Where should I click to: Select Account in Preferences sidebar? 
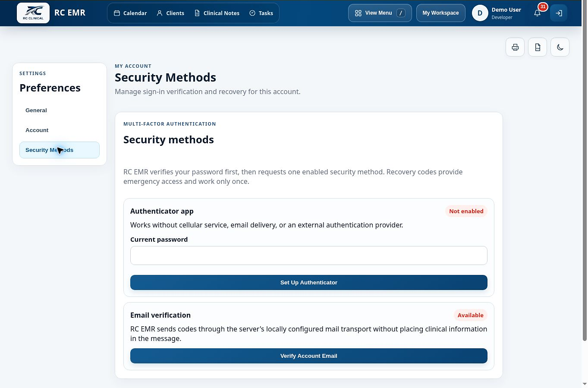click(x=60, y=130)
